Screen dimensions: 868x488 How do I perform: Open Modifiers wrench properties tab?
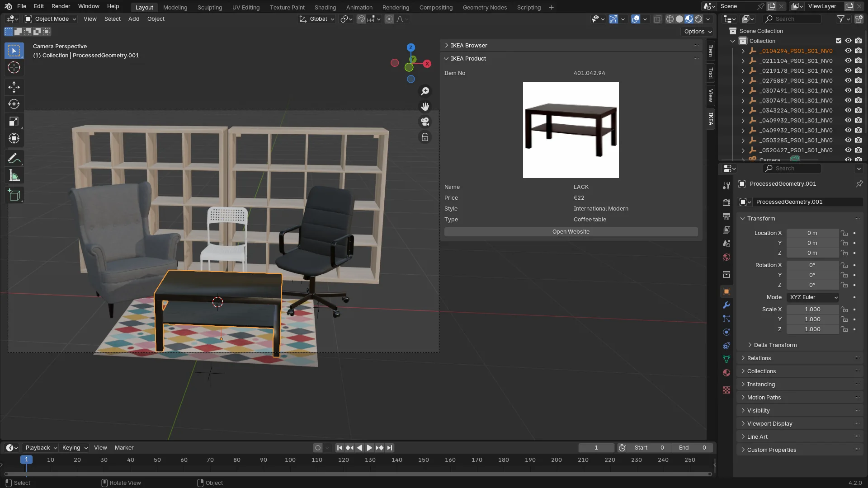(726, 305)
